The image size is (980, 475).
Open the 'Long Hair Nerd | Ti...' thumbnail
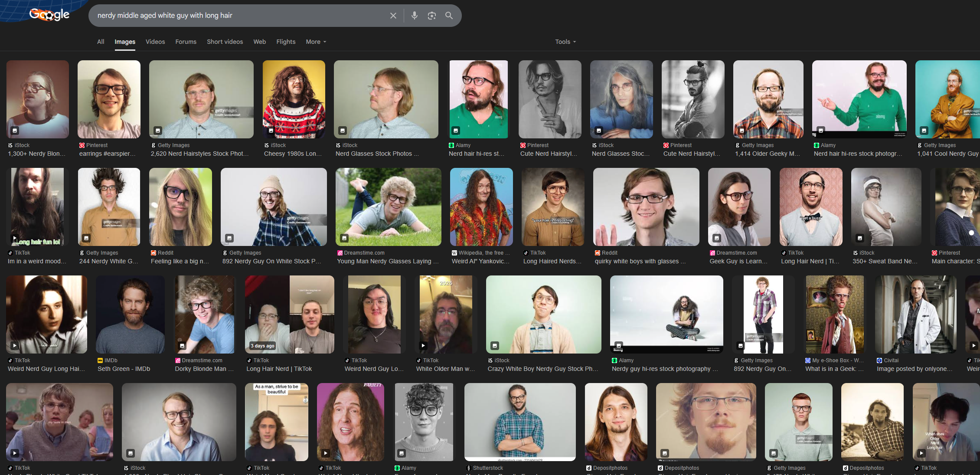[x=811, y=207]
